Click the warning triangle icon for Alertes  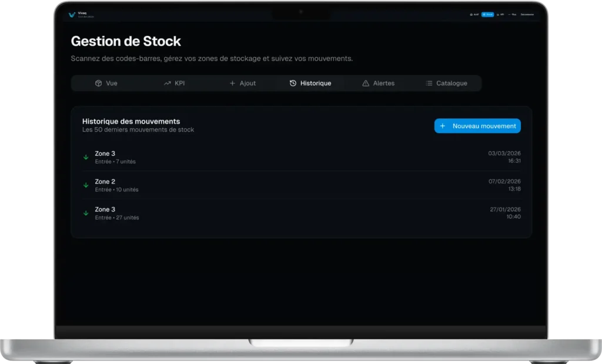click(x=366, y=84)
